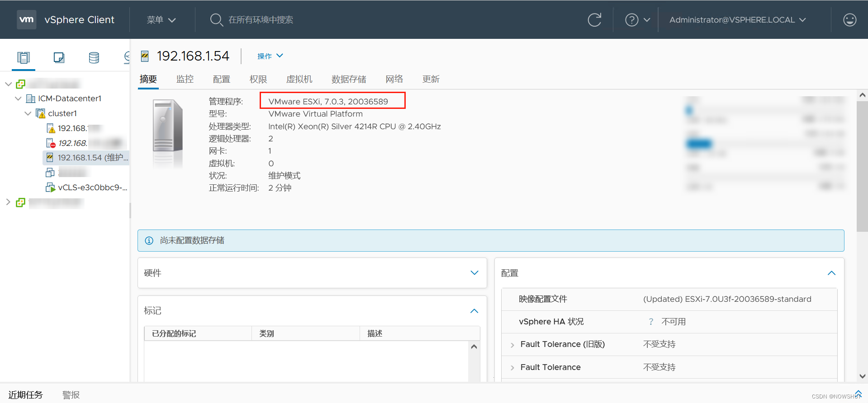Click Intel(R) Xeon(R) Silver 4214R processor text
The width and height of the screenshot is (868, 403).
[x=355, y=127]
